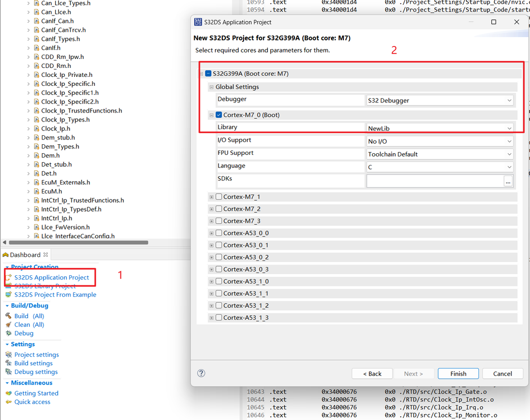
Task: Collapse the Build/Debug dashboard group
Action: (x=7, y=306)
